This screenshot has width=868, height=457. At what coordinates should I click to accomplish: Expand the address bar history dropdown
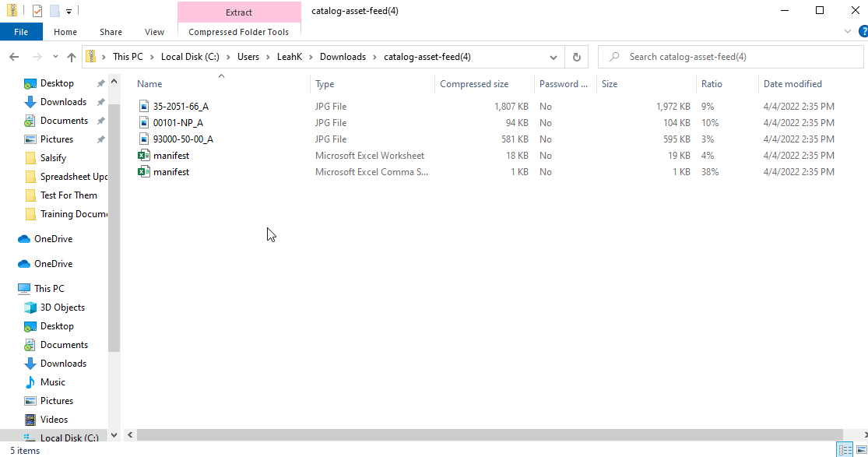coord(553,57)
